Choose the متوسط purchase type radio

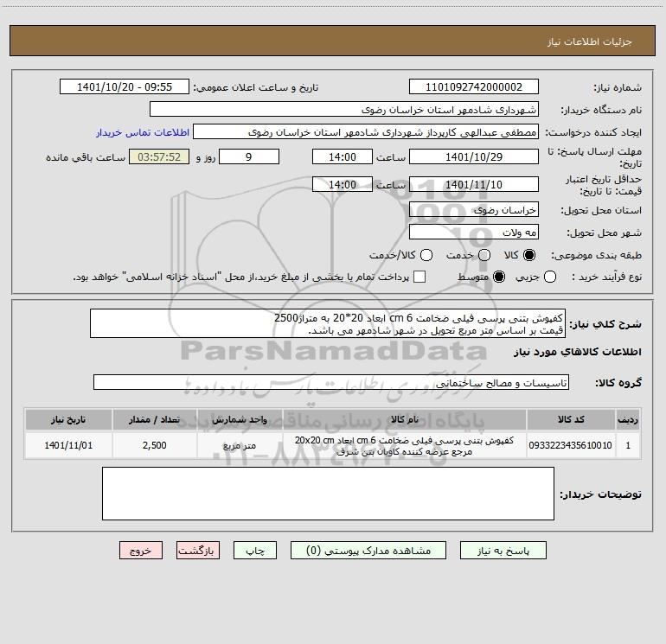click(x=499, y=277)
